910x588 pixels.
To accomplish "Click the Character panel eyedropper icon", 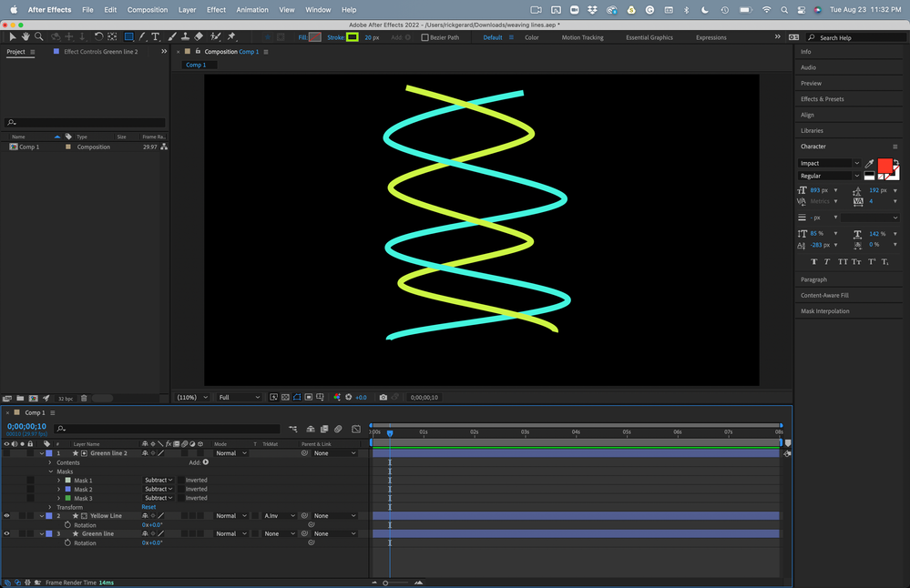I will point(868,163).
